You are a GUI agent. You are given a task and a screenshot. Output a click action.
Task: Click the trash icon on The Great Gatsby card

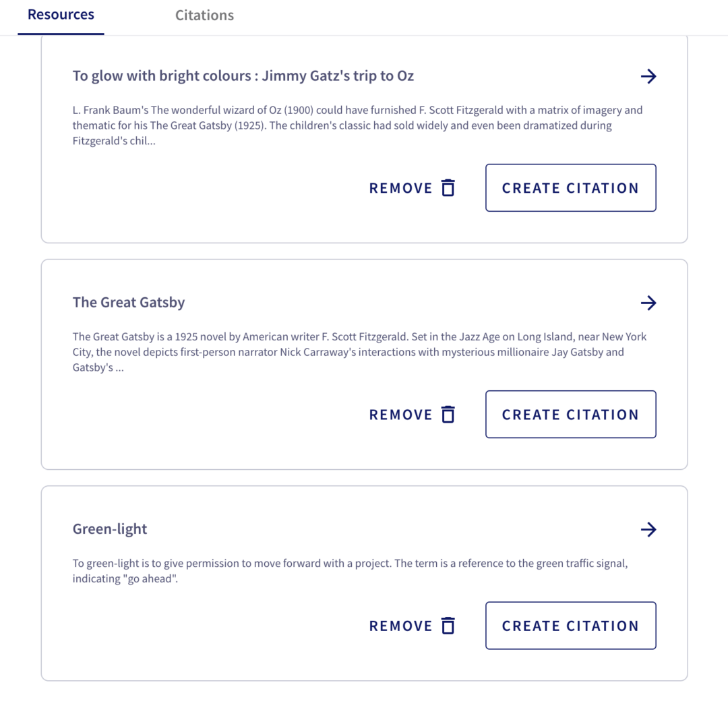[448, 414]
